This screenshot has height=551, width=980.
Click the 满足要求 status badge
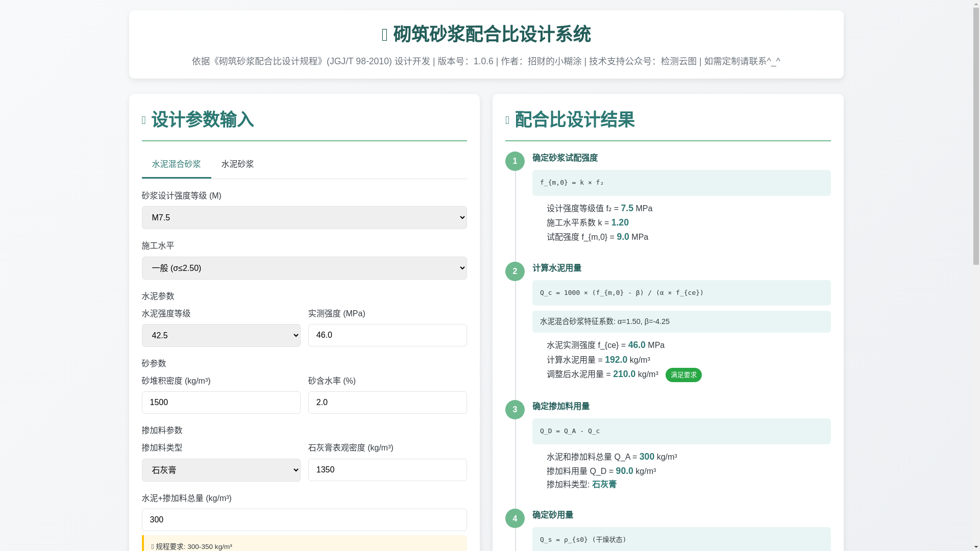coord(683,375)
